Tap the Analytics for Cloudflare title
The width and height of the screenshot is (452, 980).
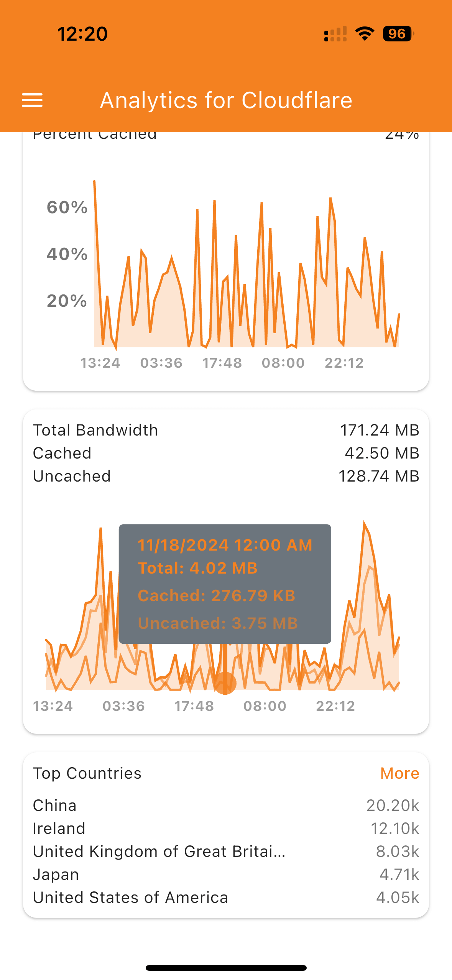[x=226, y=100]
